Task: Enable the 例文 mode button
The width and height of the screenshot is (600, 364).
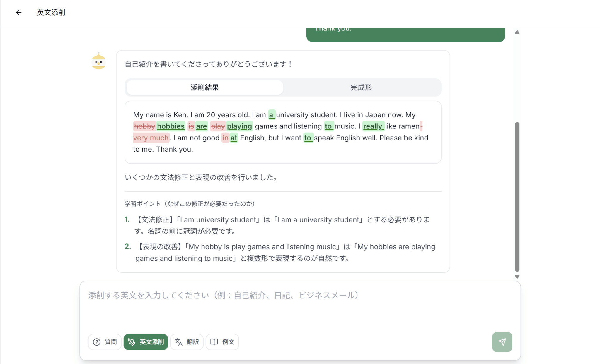Action: point(222,342)
